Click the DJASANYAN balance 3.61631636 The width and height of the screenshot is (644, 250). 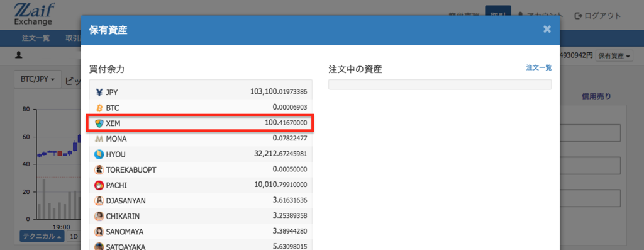pyautogui.click(x=290, y=201)
